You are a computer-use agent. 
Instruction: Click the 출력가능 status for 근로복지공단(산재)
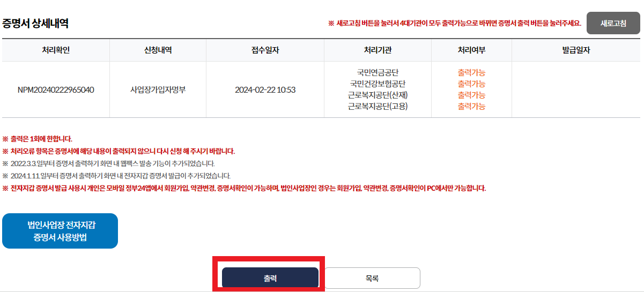(471, 95)
